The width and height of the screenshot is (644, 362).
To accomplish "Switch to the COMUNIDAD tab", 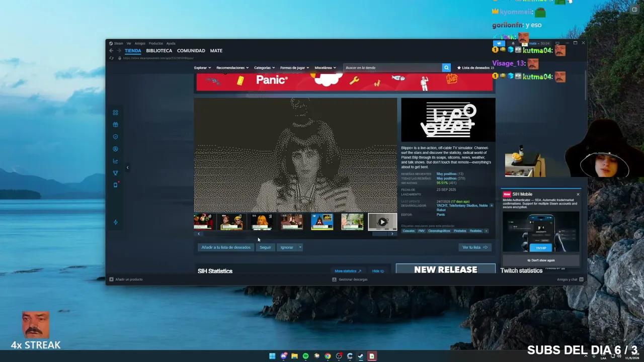I will [191, 51].
